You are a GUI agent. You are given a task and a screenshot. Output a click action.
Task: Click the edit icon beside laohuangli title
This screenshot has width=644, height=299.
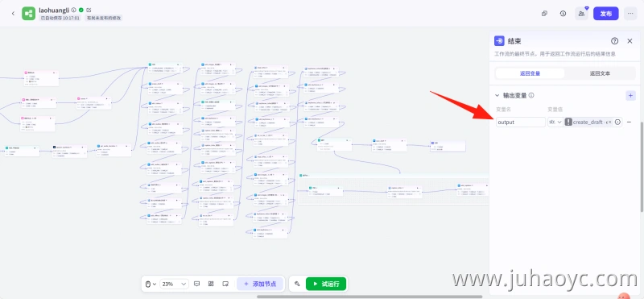pyautogui.click(x=89, y=10)
